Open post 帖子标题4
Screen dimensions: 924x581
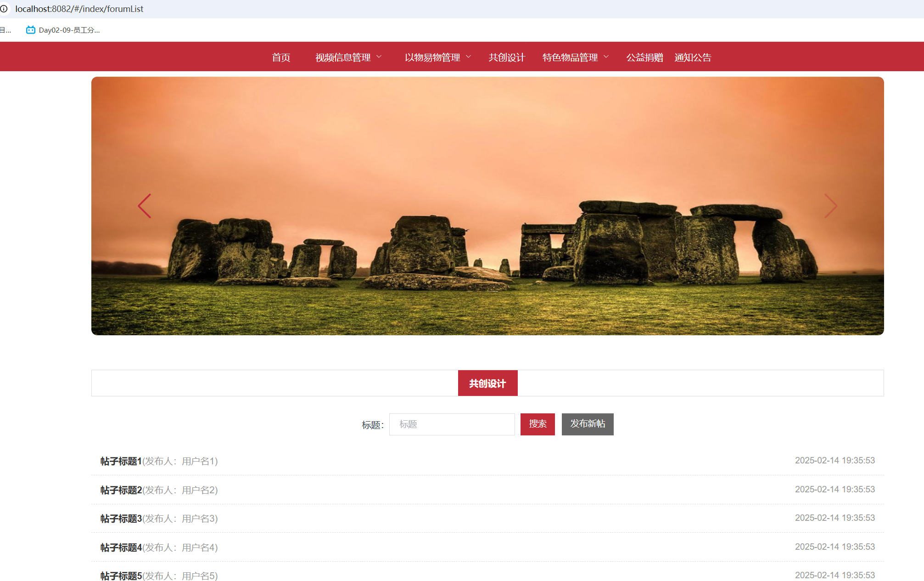[121, 547]
